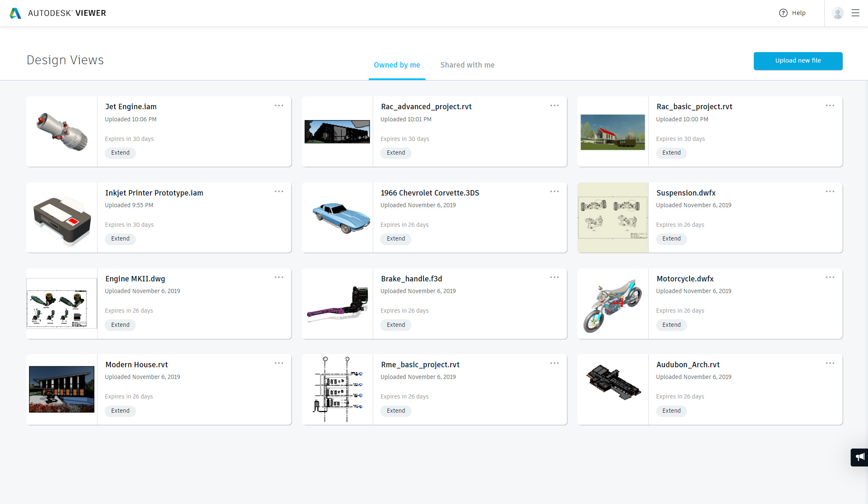Click the user profile avatar icon

tap(837, 13)
